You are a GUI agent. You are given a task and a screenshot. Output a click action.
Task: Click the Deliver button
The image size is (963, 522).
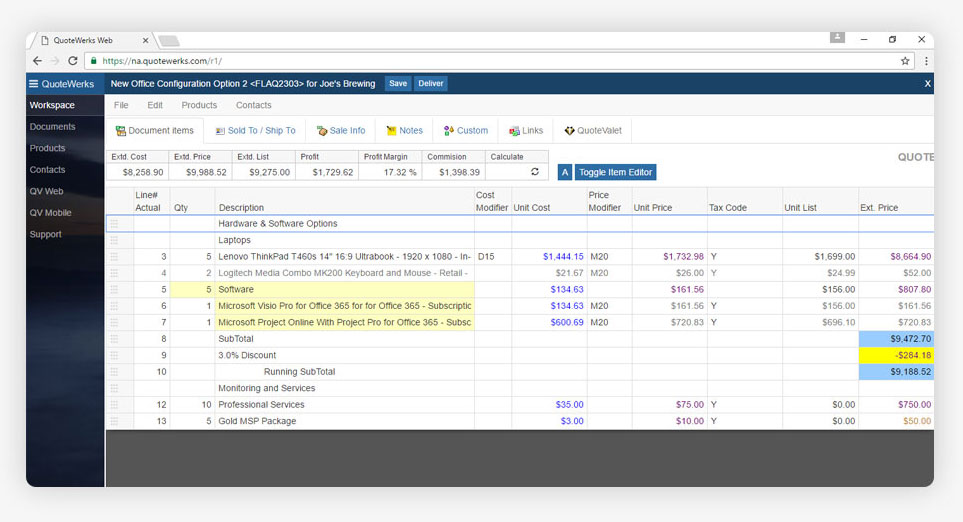pyautogui.click(x=431, y=84)
